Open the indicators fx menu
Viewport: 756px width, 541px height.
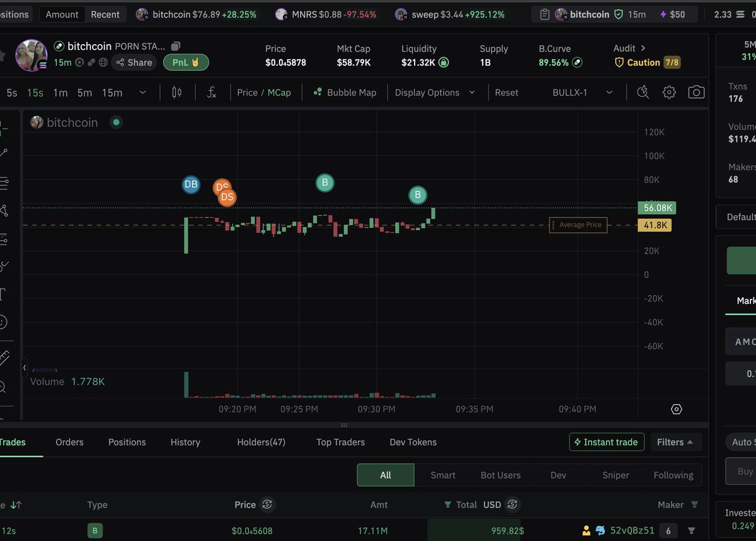(x=212, y=93)
